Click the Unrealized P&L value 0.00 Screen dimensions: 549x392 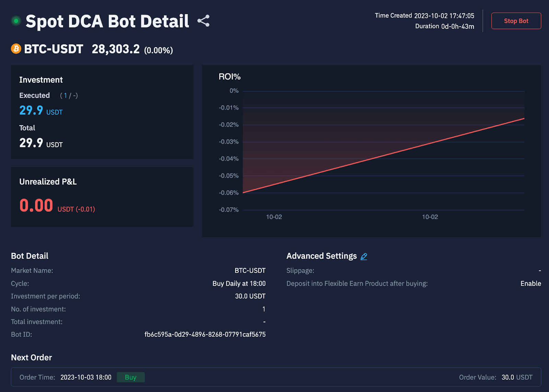click(36, 206)
